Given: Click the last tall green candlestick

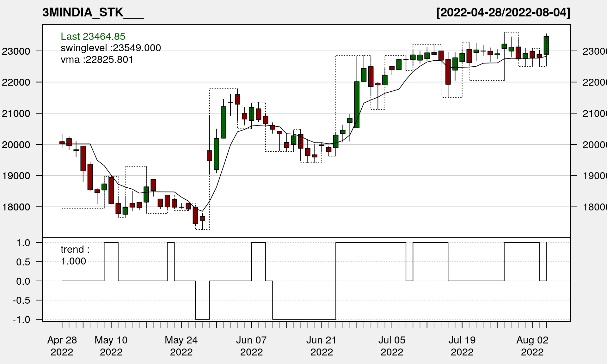Looking at the screenshot, I should tap(546, 45).
